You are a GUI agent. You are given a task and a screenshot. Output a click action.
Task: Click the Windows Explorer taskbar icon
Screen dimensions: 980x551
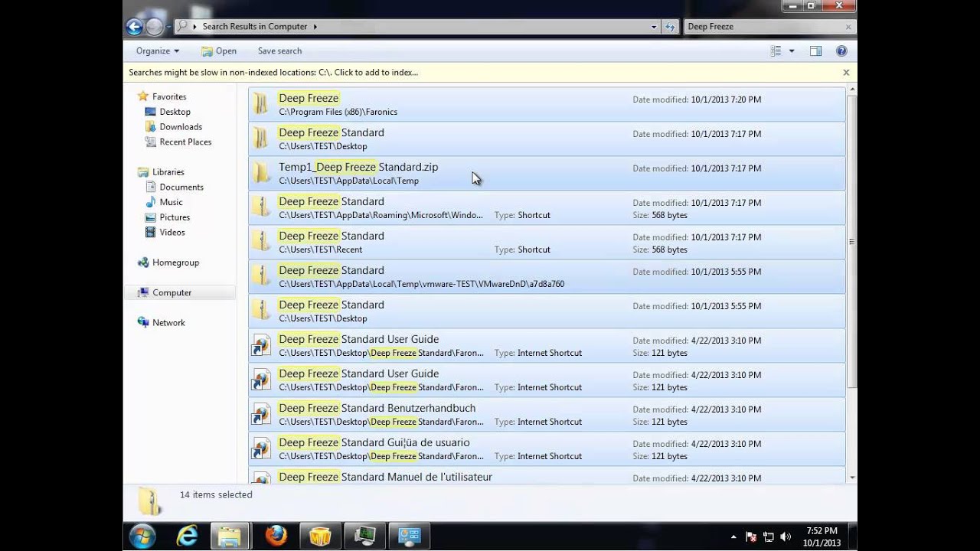point(229,536)
